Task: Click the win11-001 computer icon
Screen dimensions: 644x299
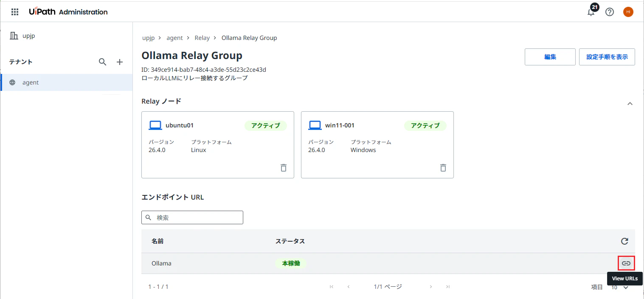Action: coord(315,125)
